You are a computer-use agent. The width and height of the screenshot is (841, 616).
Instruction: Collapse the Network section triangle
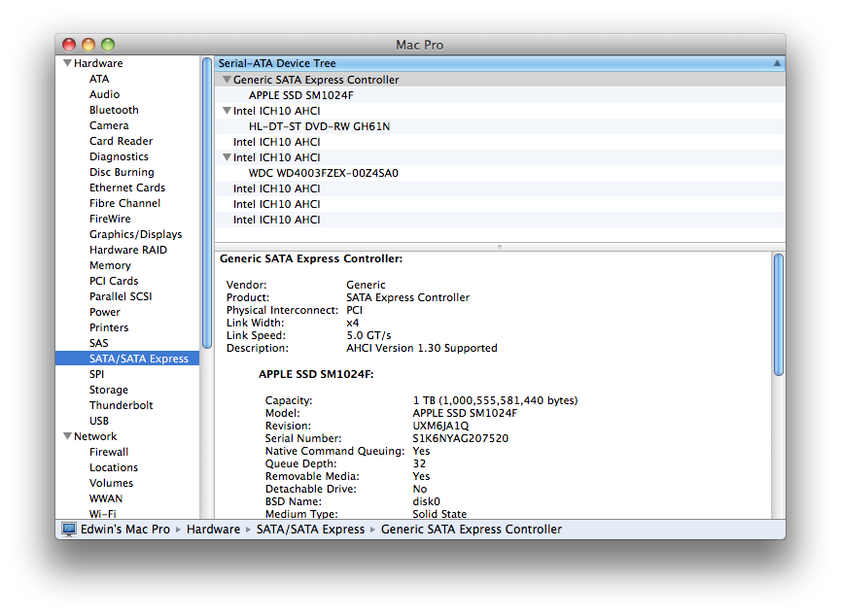coord(68,436)
